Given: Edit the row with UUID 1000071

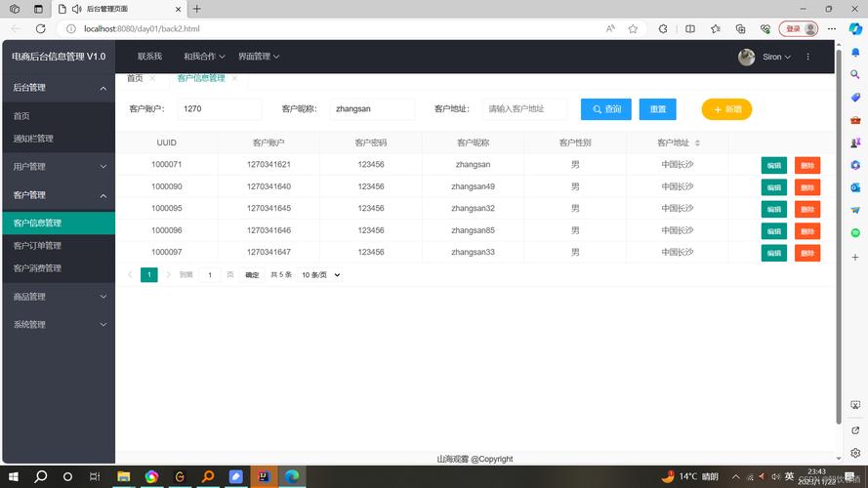Looking at the screenshot, I should [774, 166].
